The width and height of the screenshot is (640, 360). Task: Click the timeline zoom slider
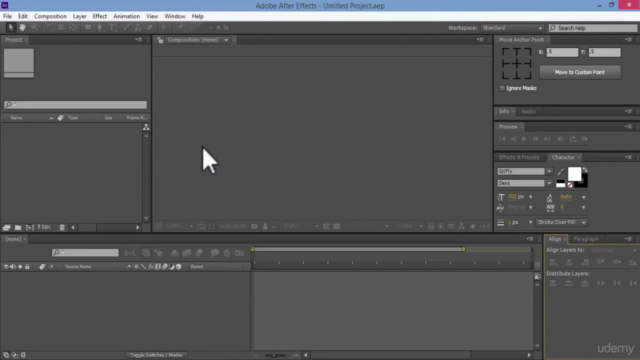click(276, 356)
